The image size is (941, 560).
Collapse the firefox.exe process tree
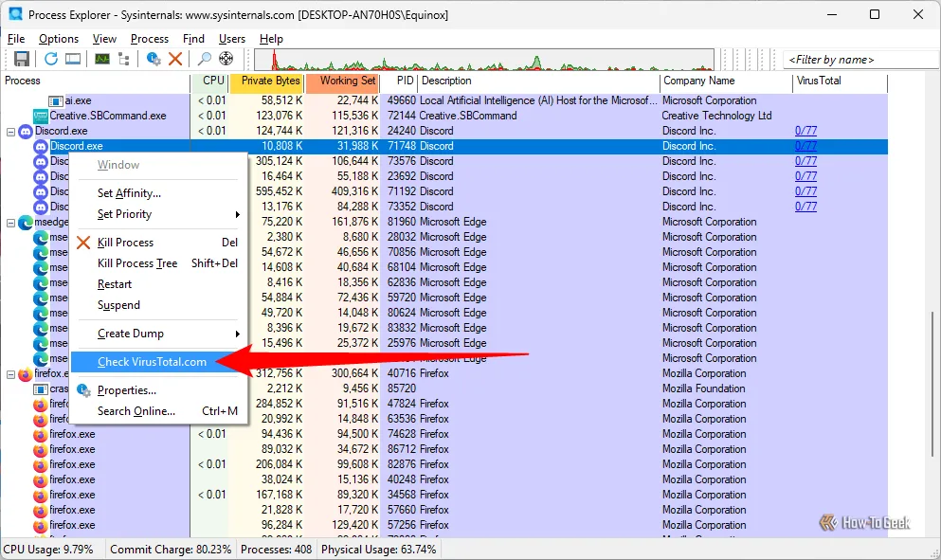[x=10, y=374]
